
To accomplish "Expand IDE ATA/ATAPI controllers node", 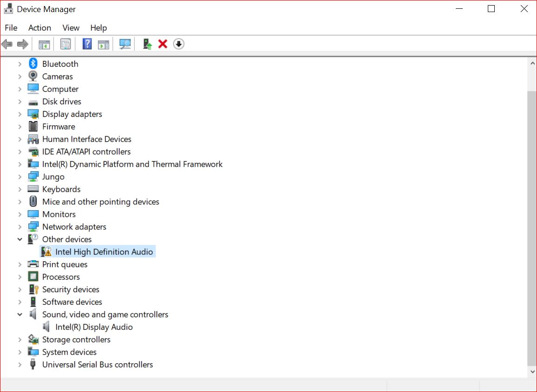I will pyautogui.click(x=20, y=151).
